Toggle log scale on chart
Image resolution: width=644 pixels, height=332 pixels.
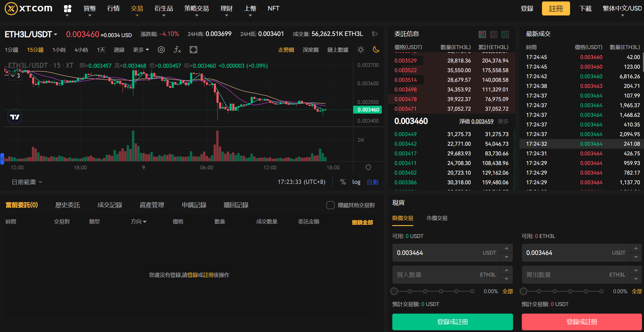pyautogui.click(x=356, y=182)
